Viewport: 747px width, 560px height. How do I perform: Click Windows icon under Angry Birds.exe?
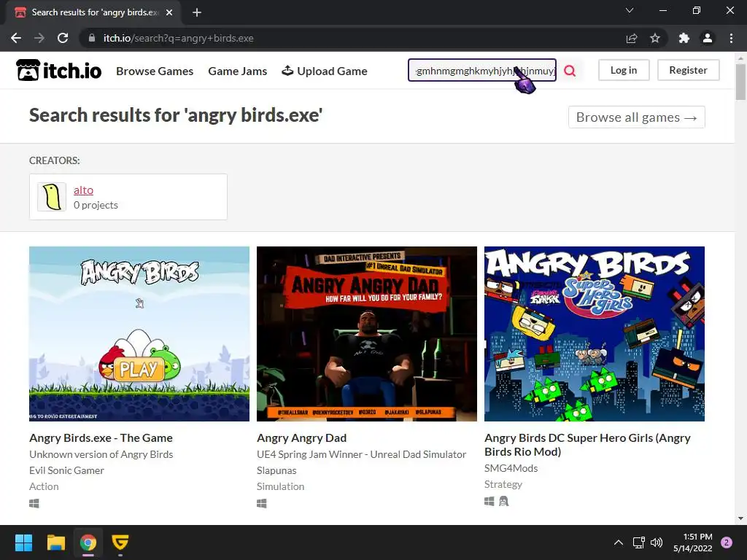point(34,503)
